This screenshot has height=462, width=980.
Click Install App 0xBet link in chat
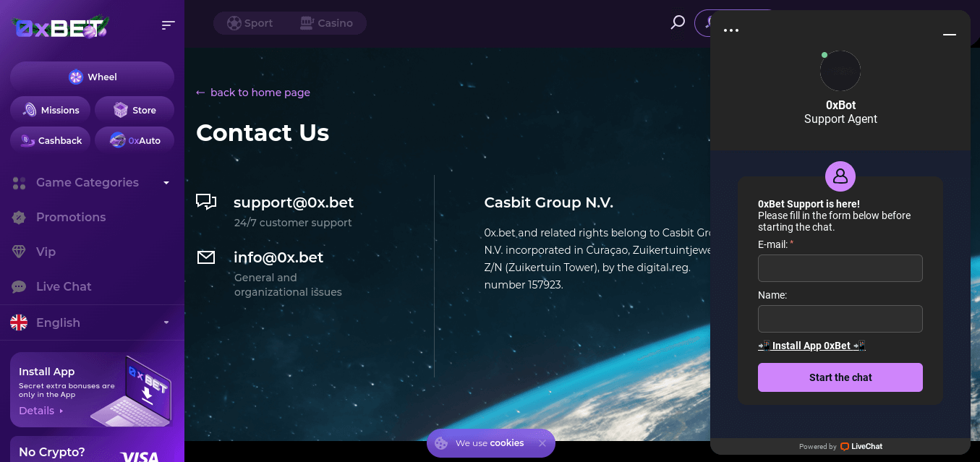[811, 346]
